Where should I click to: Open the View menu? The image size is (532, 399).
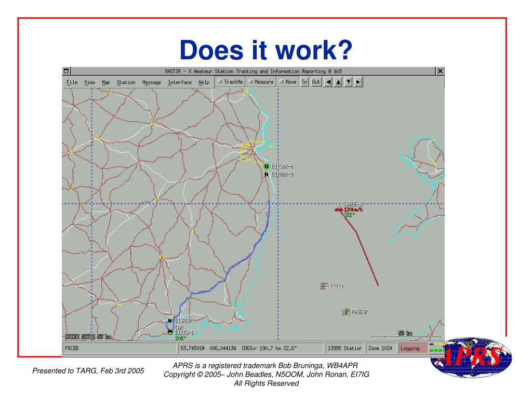[x=89, y=82]
